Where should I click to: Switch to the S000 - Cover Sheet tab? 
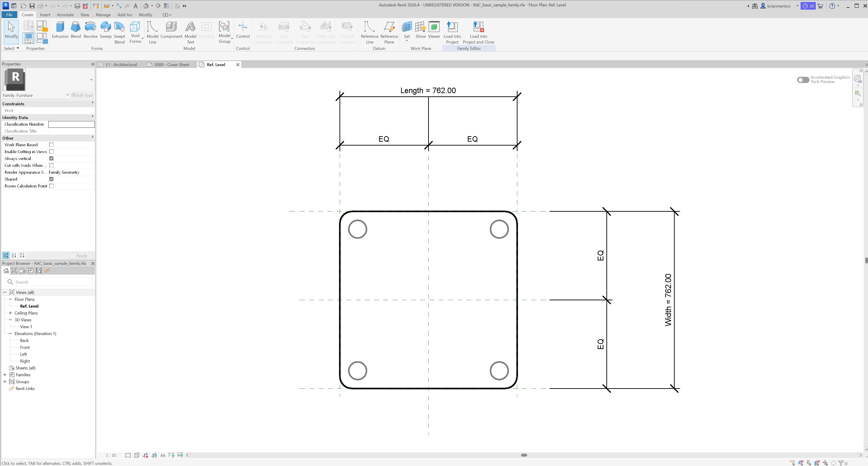(x=171, y=65)
